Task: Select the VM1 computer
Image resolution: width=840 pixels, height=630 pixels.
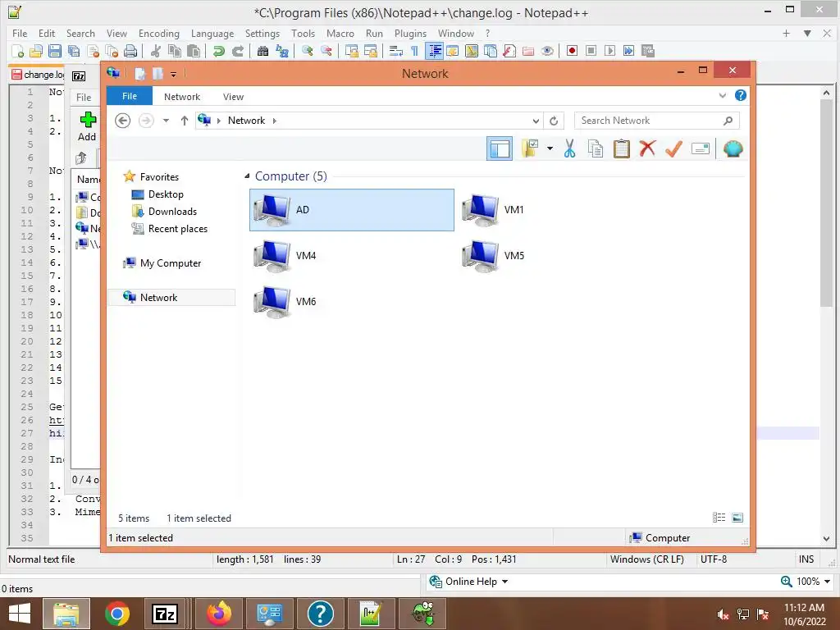Action: [x=494, y=210]
